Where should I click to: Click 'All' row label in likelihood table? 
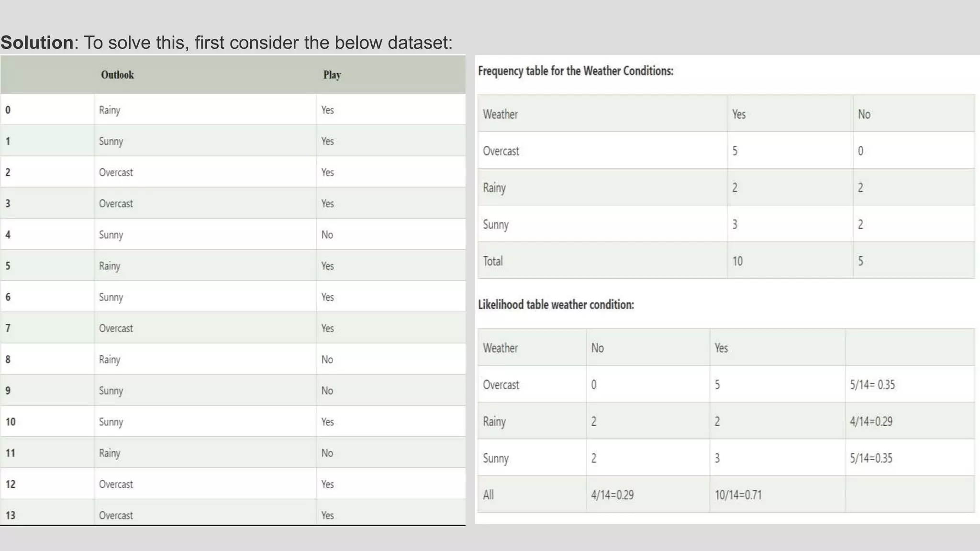[488, 495]
